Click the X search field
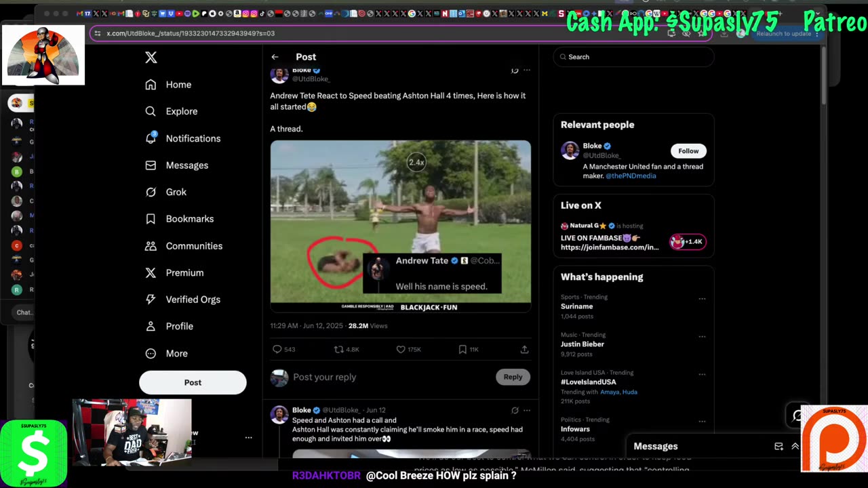Screen dimensions: 868x488 633,57
